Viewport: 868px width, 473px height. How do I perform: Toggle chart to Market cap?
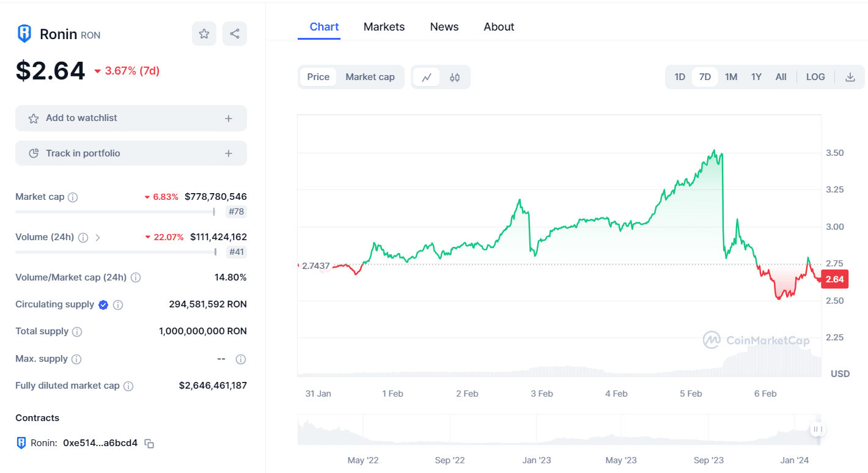point(370,77)
